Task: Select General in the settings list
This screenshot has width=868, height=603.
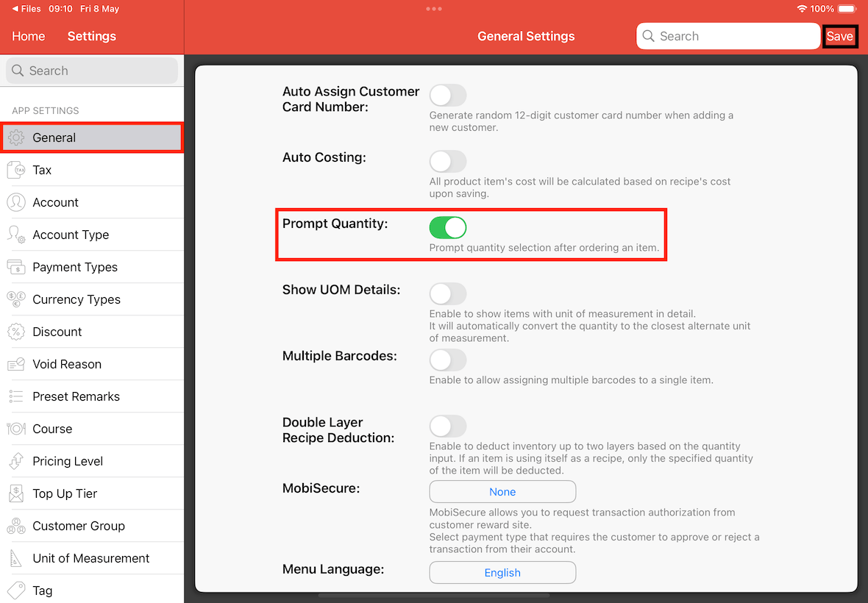Action: coord(92,138)
